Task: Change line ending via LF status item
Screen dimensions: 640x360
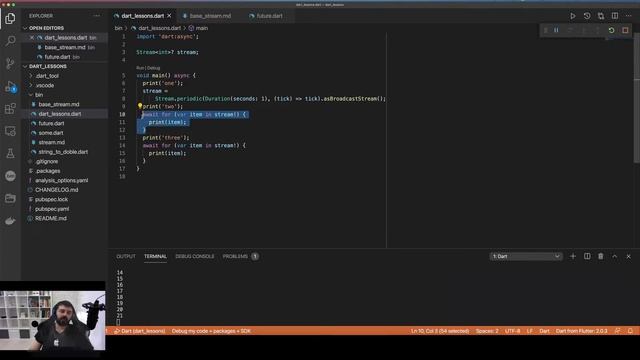Action: [529, 331]
